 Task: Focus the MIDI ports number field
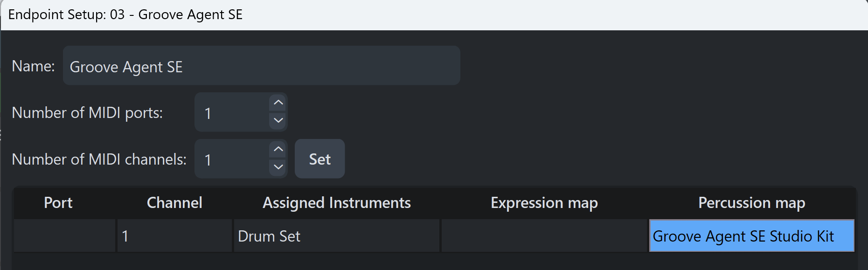click(232, 112)
